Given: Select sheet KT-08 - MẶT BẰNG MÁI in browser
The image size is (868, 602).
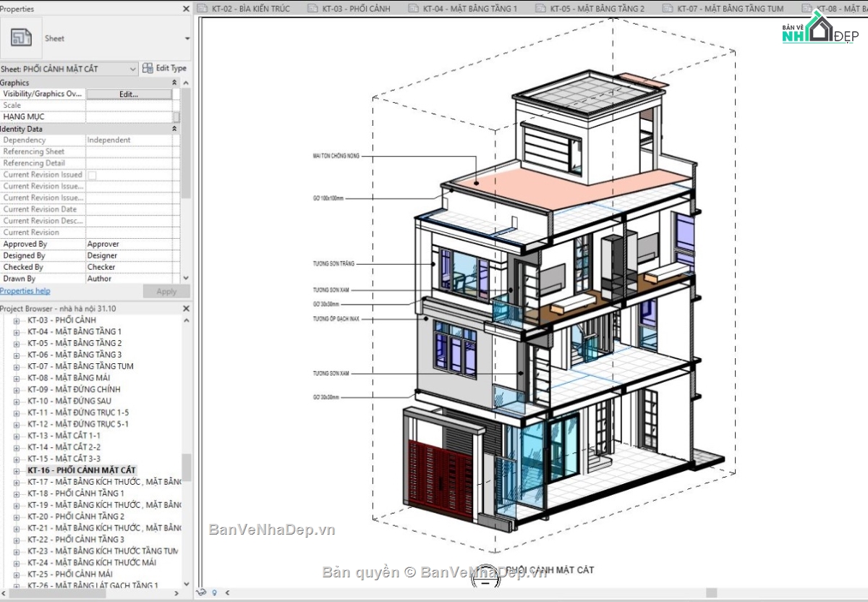Looking at the screenshot, I should coord(69,378).
